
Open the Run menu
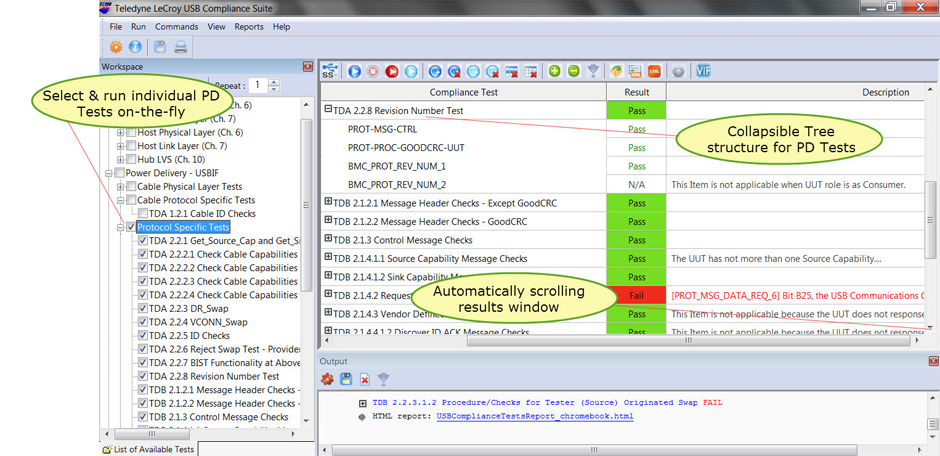pos(138,27)
